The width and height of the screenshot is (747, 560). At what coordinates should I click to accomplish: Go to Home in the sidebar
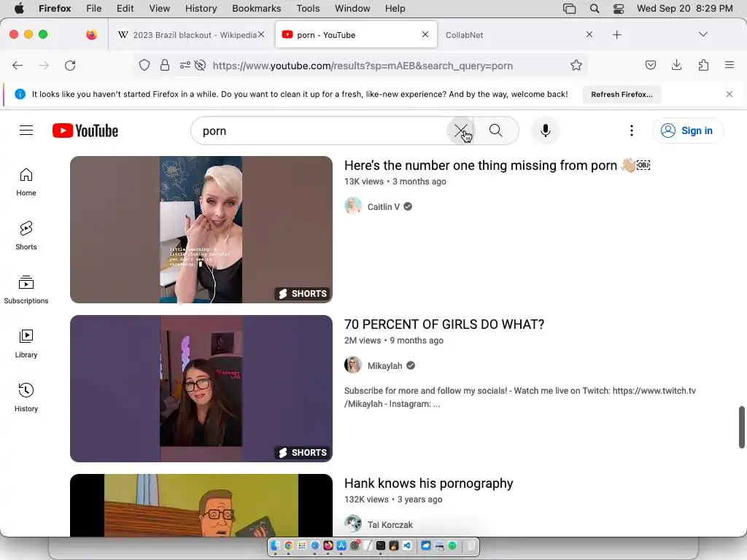tap(26, 182)
